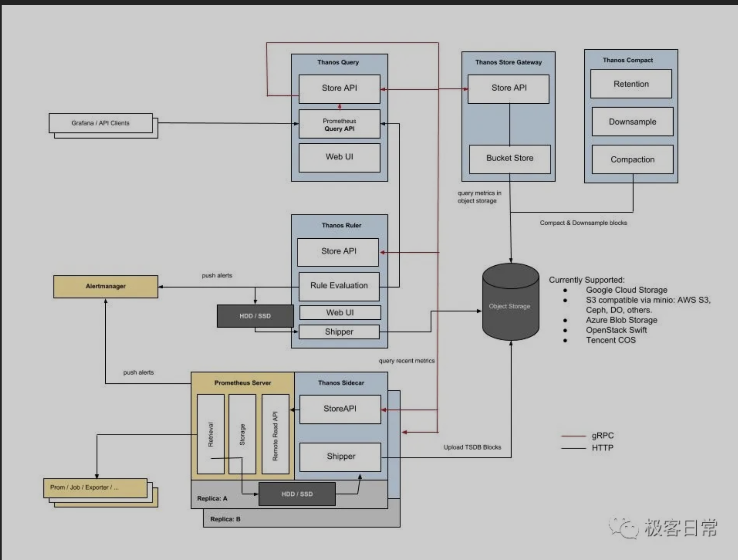The width and height of the screenshot is (738, 560).
Task: Click HDD / SSD box beside Thanos Ruler
Action: pyautogui.click(x=255, y=316)
